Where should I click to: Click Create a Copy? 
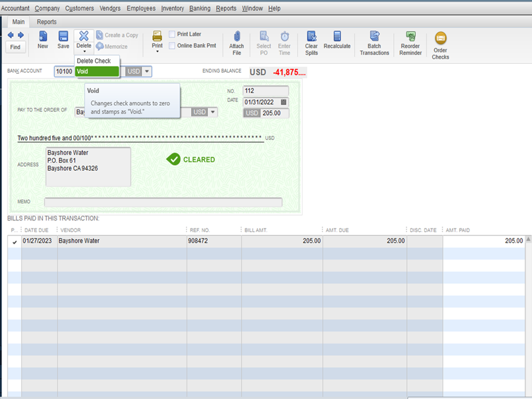click(117, 35)
